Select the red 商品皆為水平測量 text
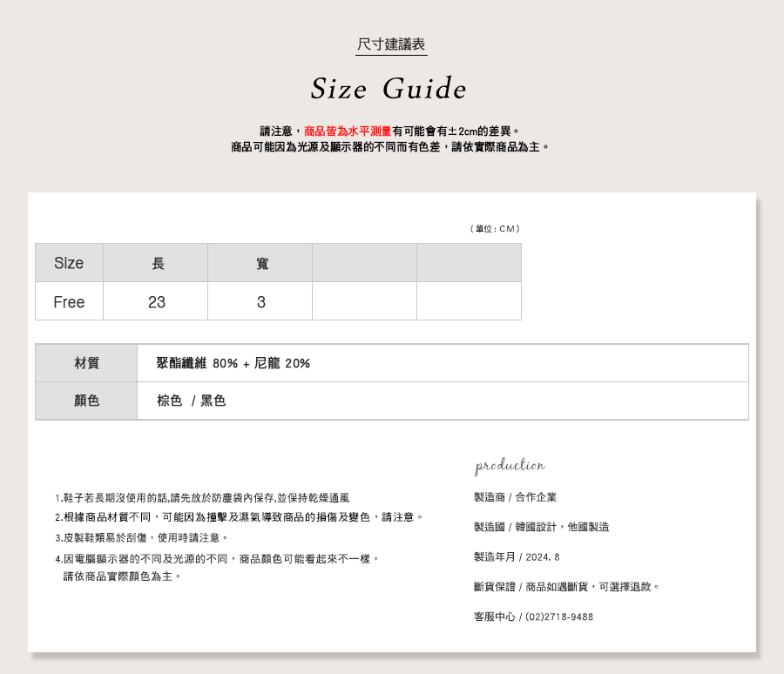The width and height of the screenshot is (784, 674). point(348,131)
